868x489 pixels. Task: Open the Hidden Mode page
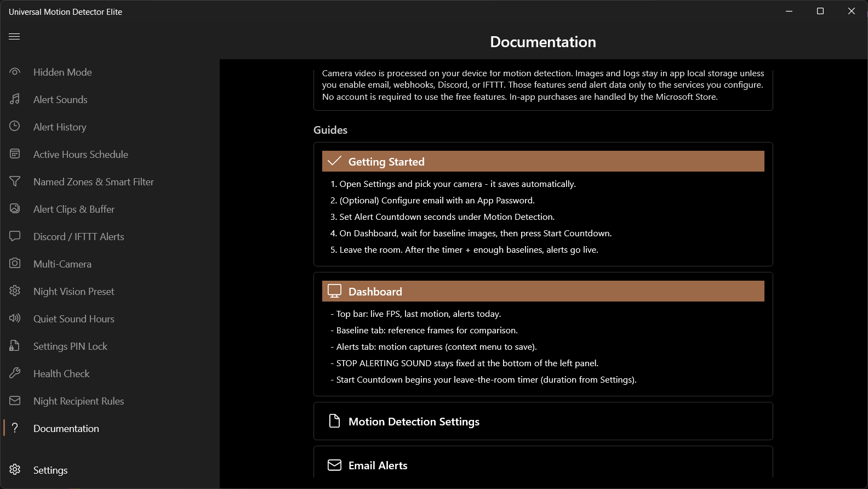click(x=110, y=72)
